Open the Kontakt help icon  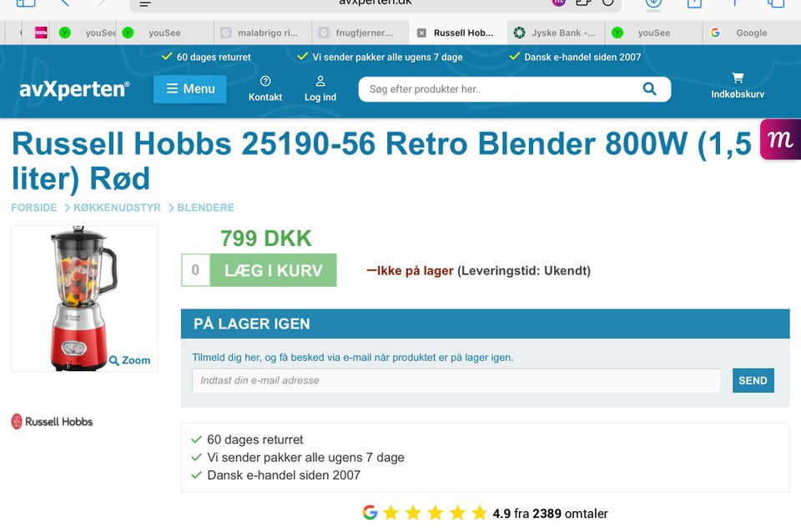[265, 88]
